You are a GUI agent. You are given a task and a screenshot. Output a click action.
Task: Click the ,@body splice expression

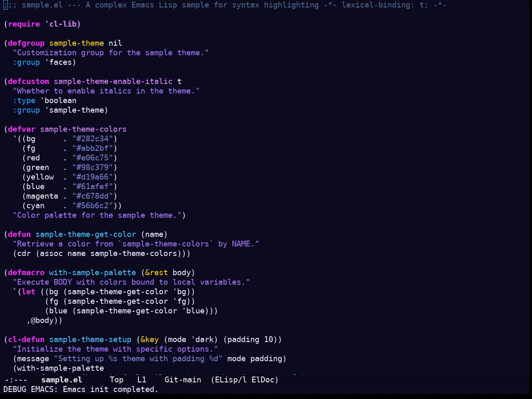click(x=42, y=320)
